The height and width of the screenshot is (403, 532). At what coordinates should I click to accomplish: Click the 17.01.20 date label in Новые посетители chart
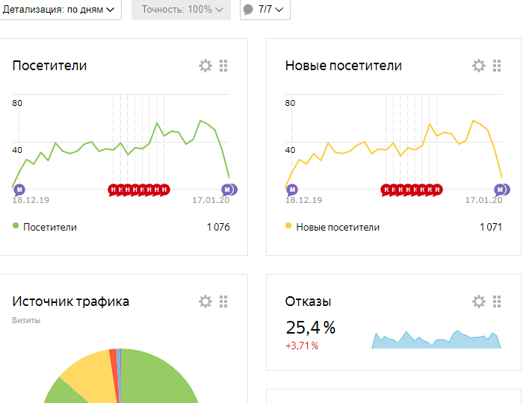tap(483, 200)
